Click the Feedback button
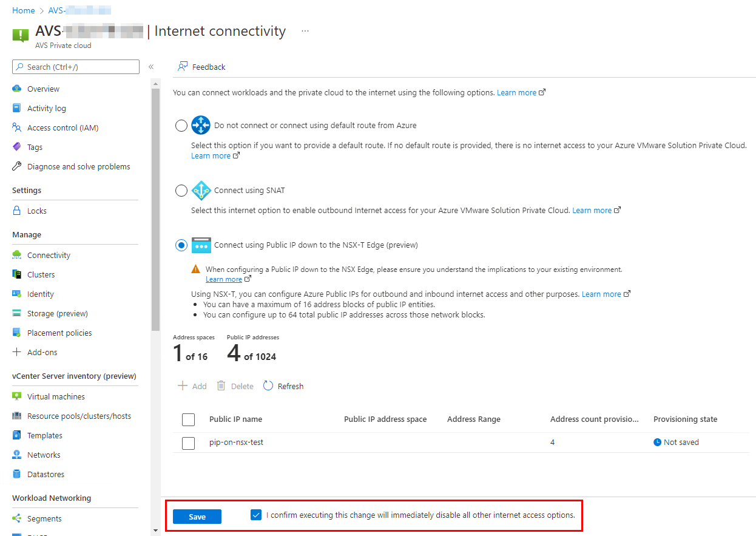This screenshot has width=756, height=536. [x=201, y=67]
